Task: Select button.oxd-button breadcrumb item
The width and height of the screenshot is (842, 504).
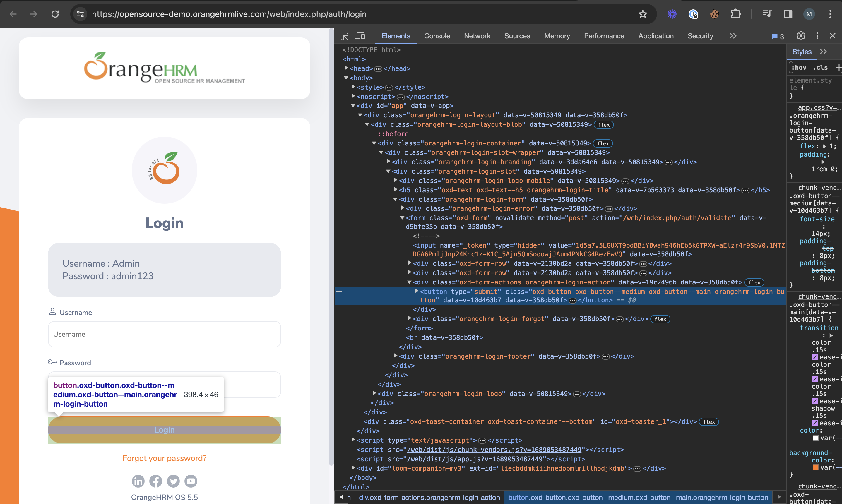Action: click(638, 497)
